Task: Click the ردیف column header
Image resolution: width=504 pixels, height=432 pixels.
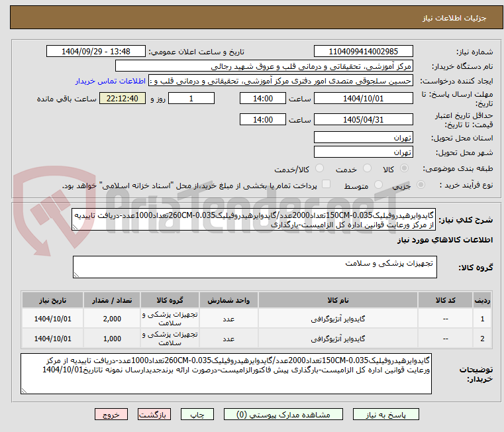Action: (482, 299)
